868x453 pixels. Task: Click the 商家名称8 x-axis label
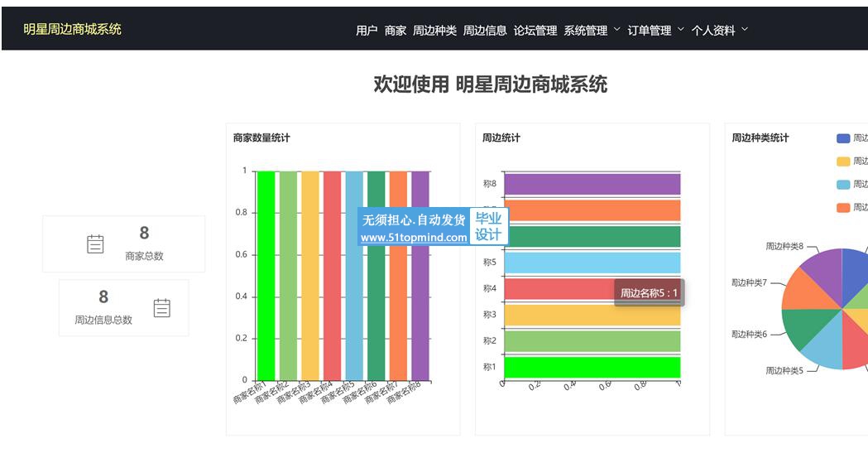point(404,392)
